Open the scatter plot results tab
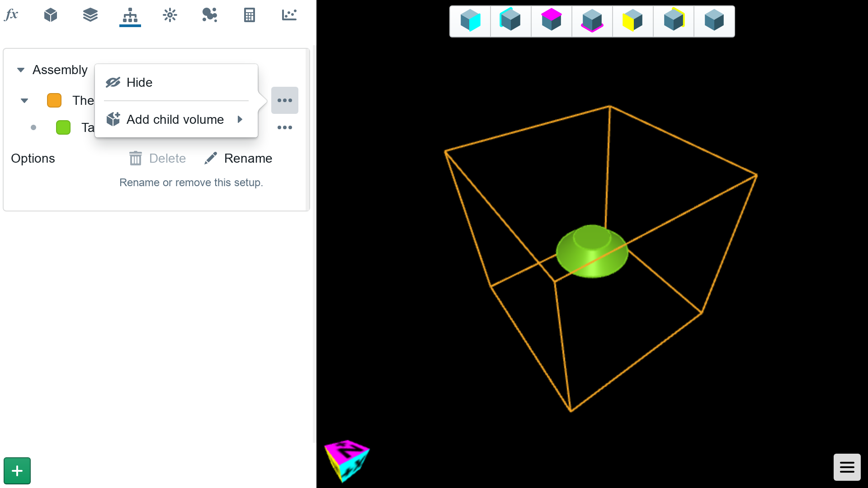The image size is (868, 488). pos(289,15)
